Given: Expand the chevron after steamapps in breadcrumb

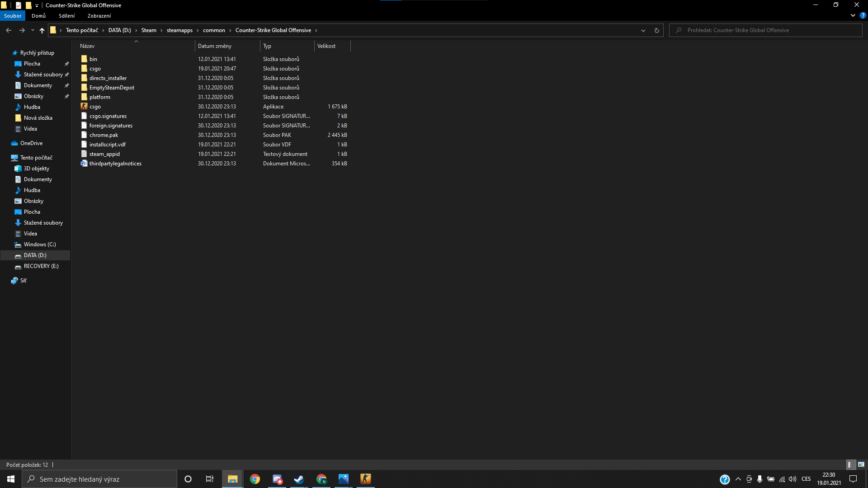Looking at the screenshot, I should (198, 30).
